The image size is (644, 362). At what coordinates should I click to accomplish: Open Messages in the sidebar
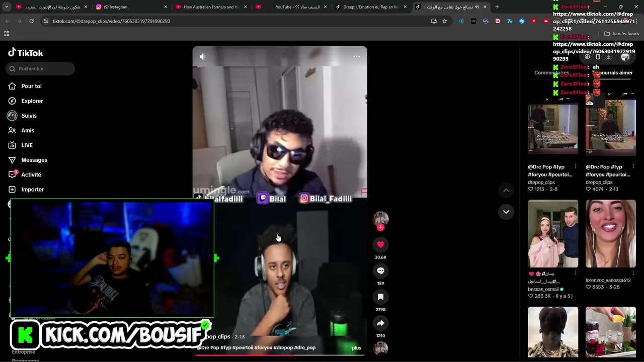pyautogui.click(x=34, y=160)
